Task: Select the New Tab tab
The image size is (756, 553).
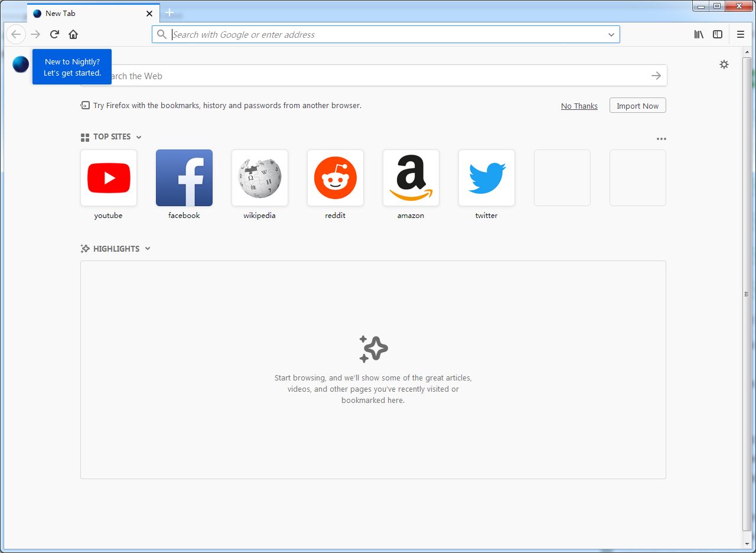Action: (x=93, y=13)
